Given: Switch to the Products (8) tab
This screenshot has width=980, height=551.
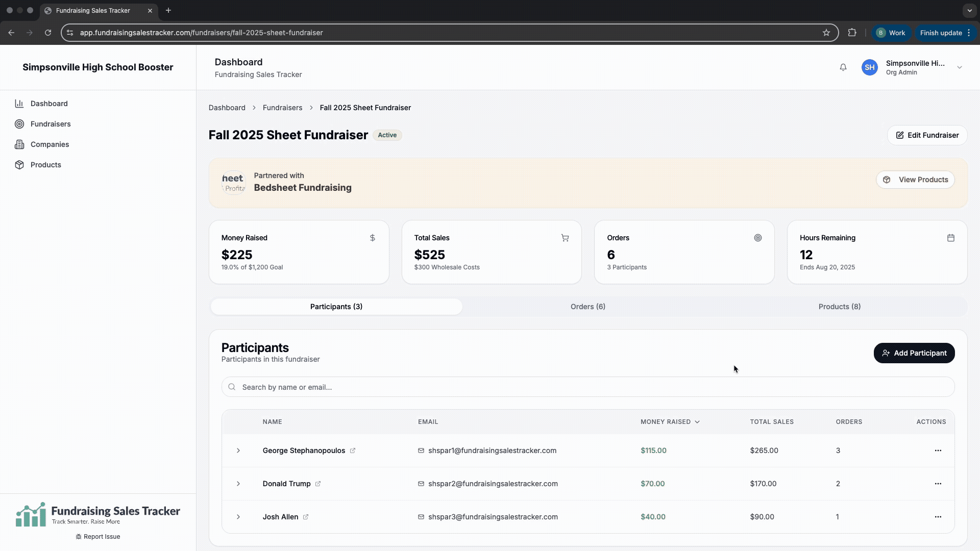Looking at the screenshot, I should click(839, 307).
